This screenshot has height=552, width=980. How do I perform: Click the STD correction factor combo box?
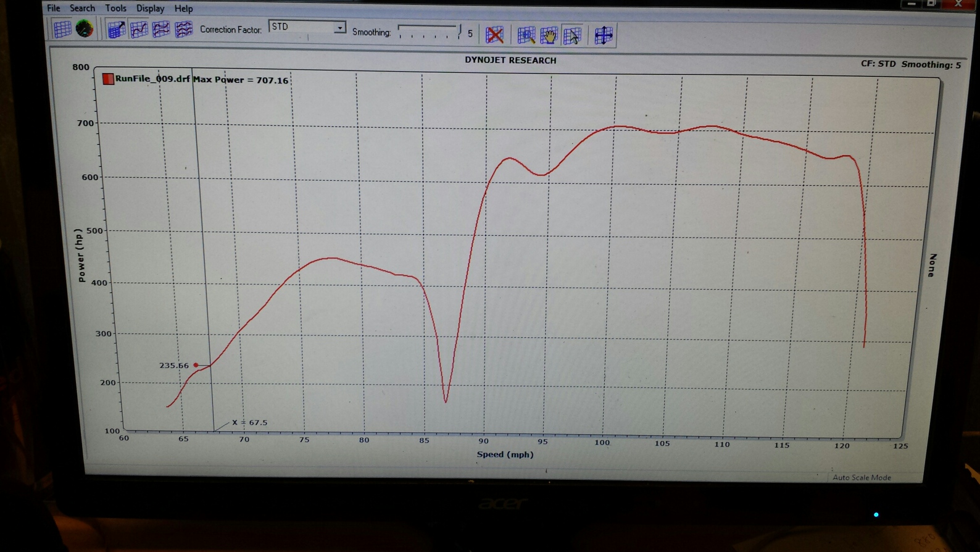click(301, 27)
